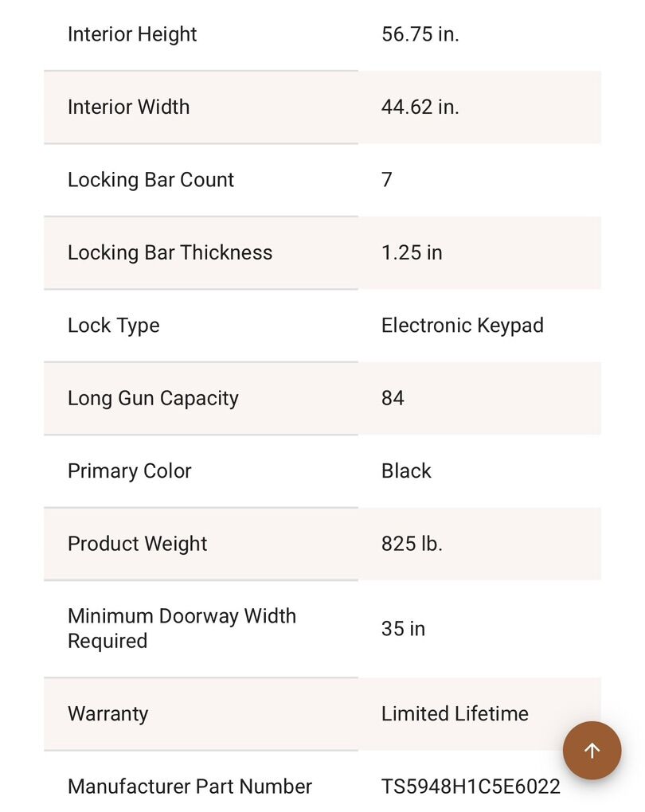Click the Locking Bar Count label
645x812 pixels.
(150, 180)
